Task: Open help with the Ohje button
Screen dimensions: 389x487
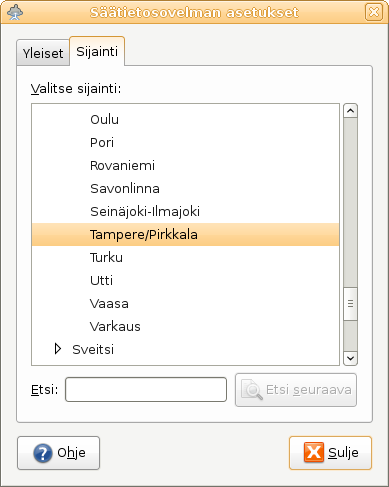Action: [x=58, y=453]
